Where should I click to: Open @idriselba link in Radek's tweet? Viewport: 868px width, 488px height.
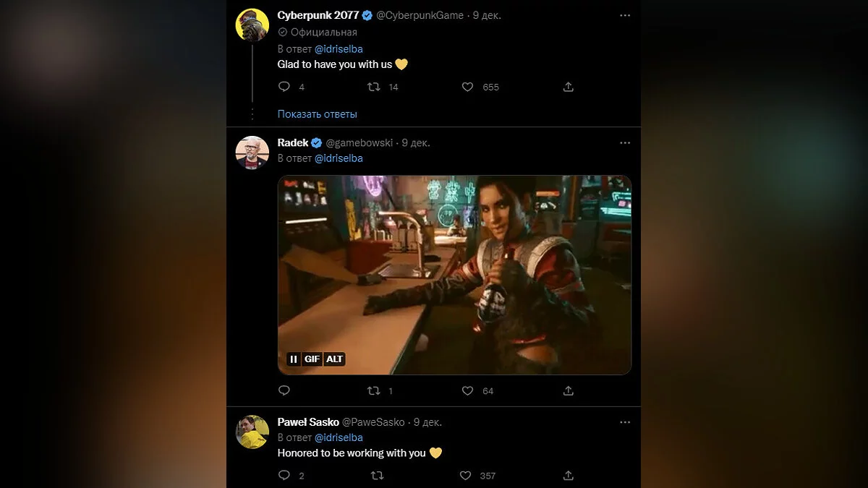tap(339, 158)
